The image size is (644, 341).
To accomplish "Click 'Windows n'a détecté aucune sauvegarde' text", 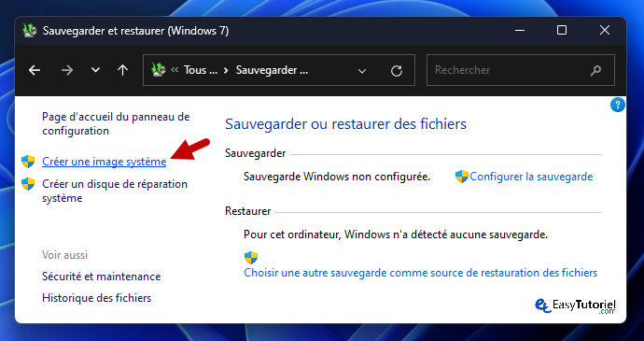I will 446,234.
